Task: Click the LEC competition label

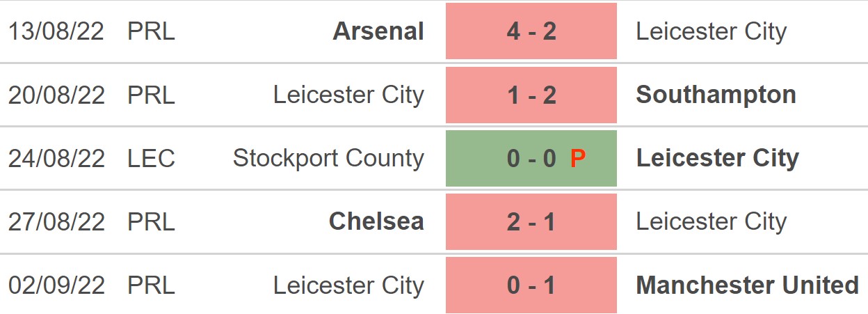Action: 151,159
